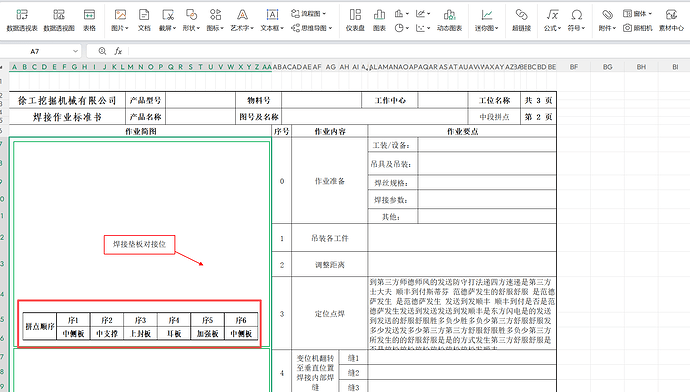Click the 拼点顺序 cell in diagram table
This screenshot has height=392, width=690.
[40, 326]
